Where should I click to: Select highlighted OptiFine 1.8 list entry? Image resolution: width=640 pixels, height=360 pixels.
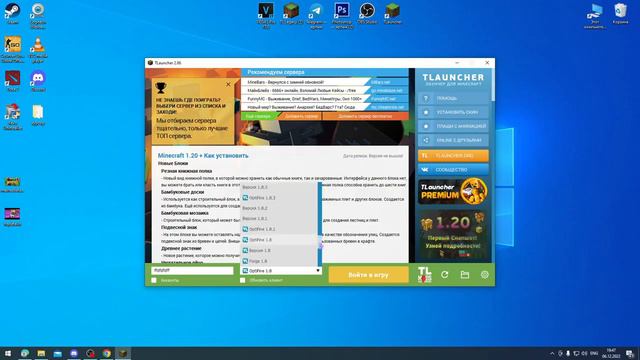click(279, 240)
